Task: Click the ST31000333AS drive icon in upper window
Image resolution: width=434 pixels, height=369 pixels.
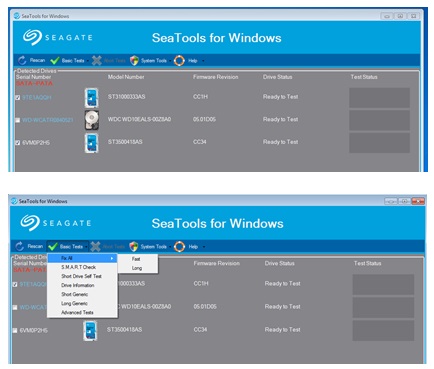Action: click(91, 98)
